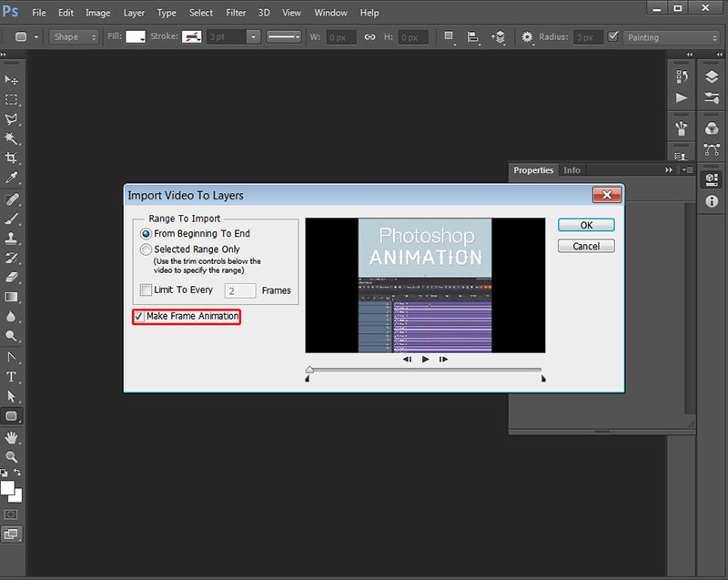Open the File menu
Image resolution: width=728 pixels, height=580 pixels.
(x=39, y=13)
